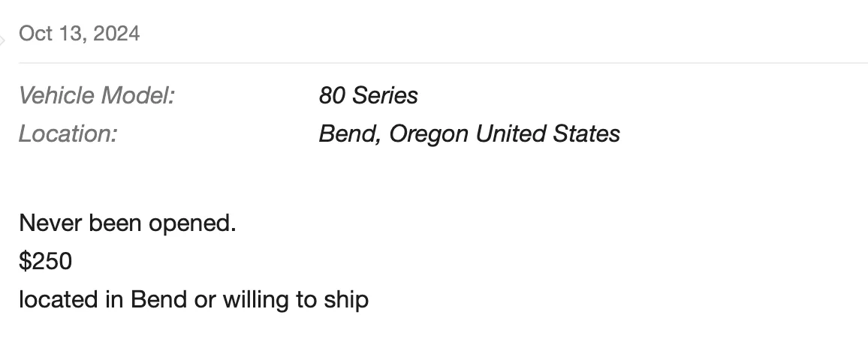This screenshot has height=339, width=868.
Task: Click the word Series in vehicle model
Action: 384,95
